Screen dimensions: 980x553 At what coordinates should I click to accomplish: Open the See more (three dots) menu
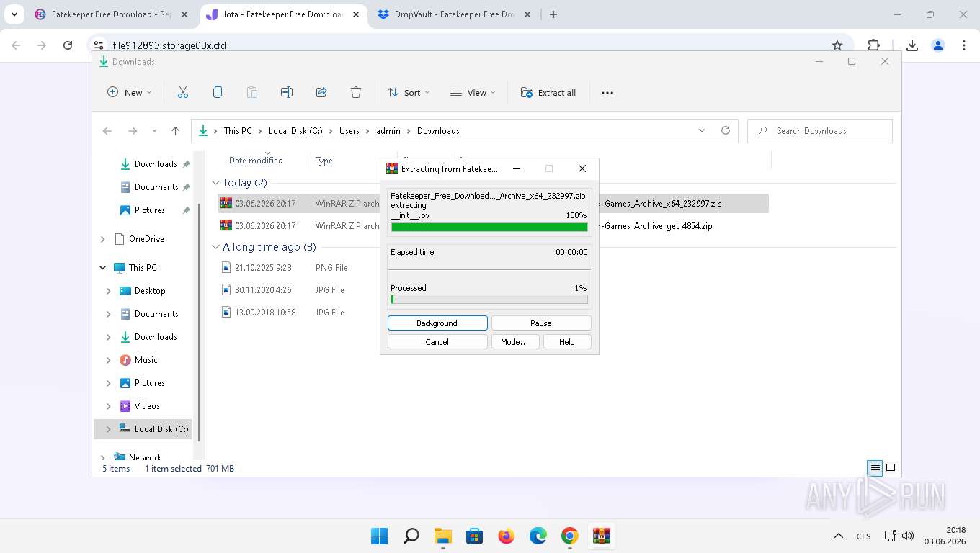[x=607, y=92]
